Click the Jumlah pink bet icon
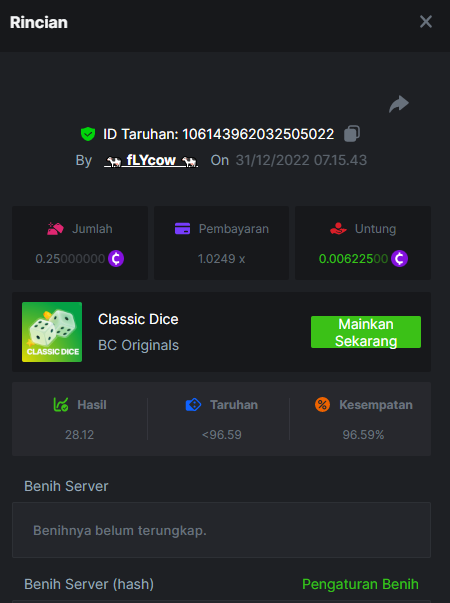Screen dimensions: 450x603 point(55,228)
